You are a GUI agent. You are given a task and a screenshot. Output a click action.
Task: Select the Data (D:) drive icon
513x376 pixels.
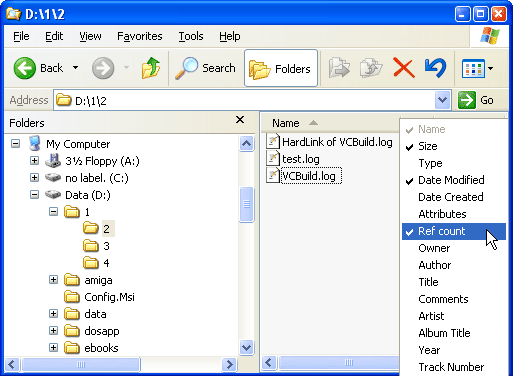(x=53, y=195)
